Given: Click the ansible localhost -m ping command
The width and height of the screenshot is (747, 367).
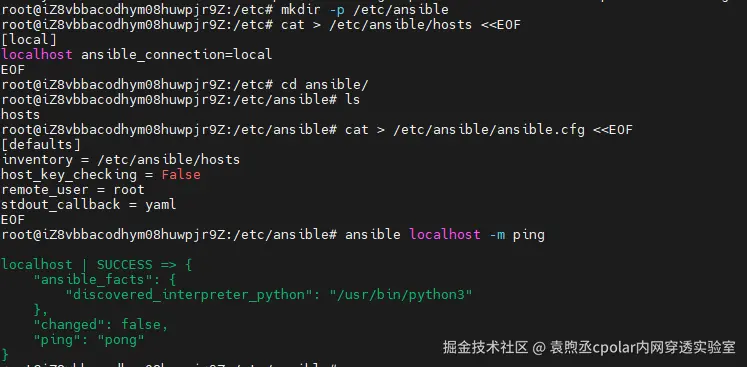Looking at the screenshot, I should (x=444, y=235).
